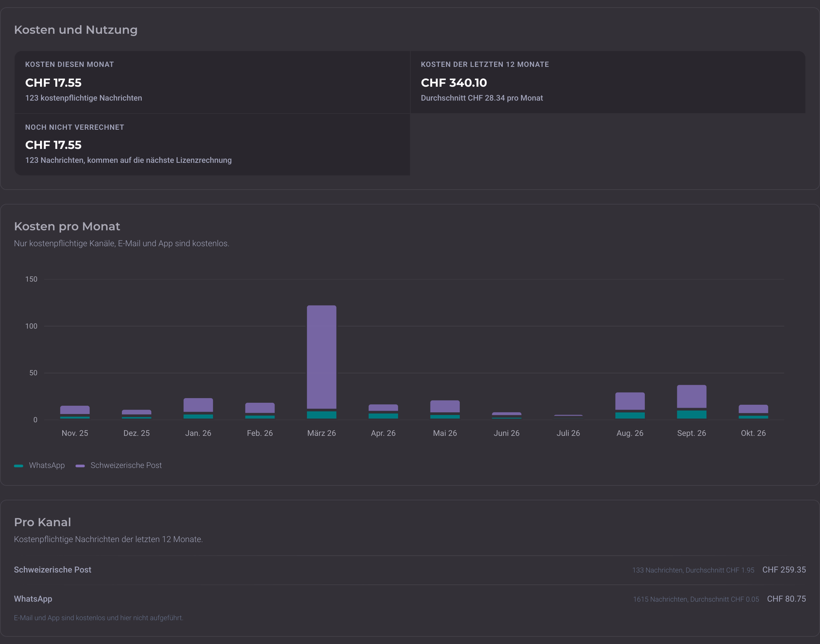Click '1615 Nachrichten, Durchschnitt CHF 0.05'
This screenshot has height=644, width=820.
point(696,599)
